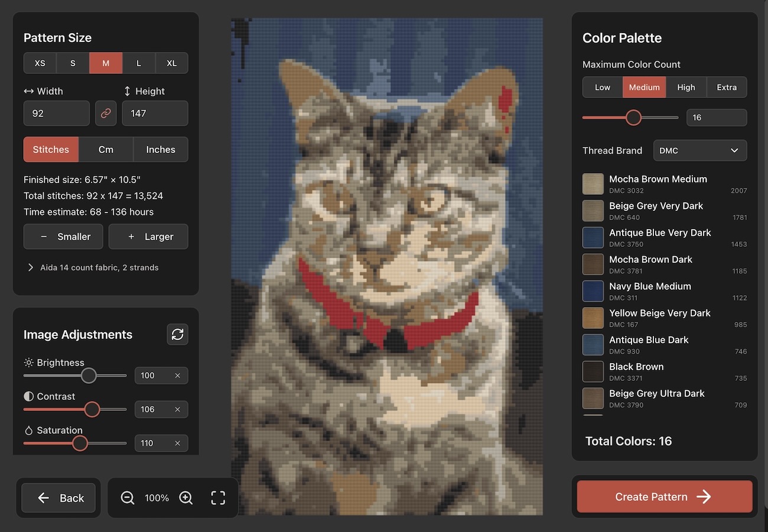Click the aspect ratio link lock icon
The height and width of the screenshot is (532, 768).
click(x=106, y=113)
